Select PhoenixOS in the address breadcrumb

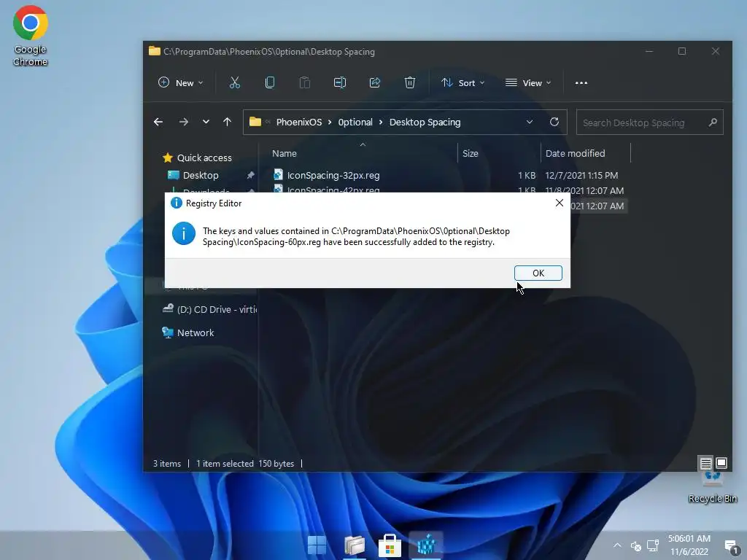pyautogui.click(x=299, y=122)
